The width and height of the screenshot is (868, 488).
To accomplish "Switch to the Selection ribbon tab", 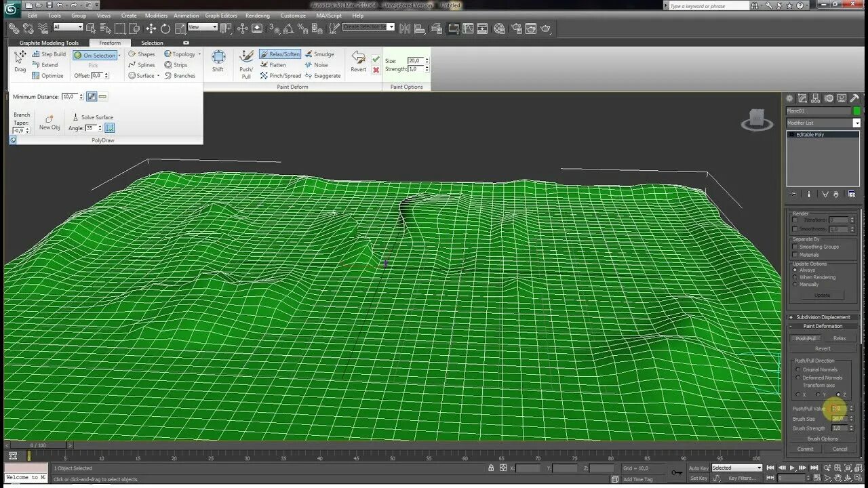I will point(152,43).
